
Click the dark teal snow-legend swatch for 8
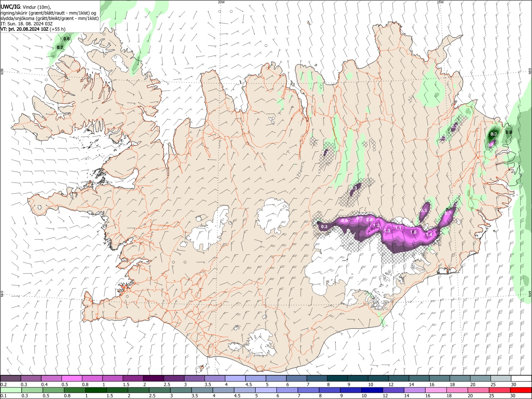coord(337,378)
